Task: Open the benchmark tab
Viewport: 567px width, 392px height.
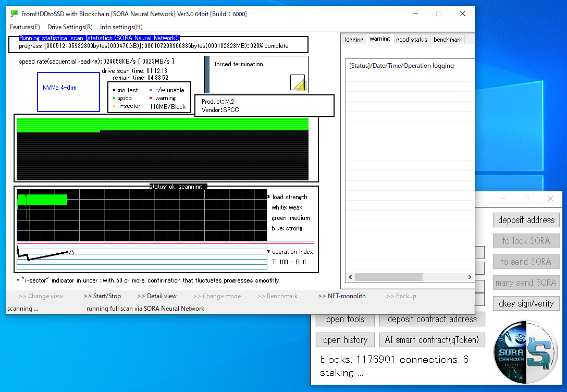Action: coord(448,40)
